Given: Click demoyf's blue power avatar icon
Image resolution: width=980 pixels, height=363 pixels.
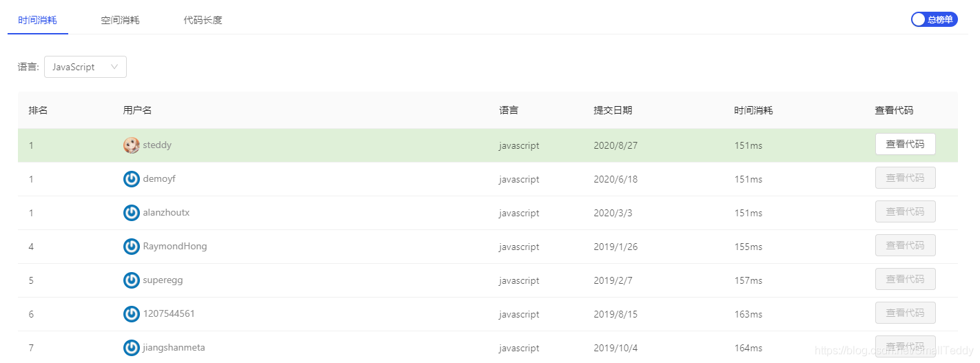Looking at the screenshot, I should coord(131,179).
